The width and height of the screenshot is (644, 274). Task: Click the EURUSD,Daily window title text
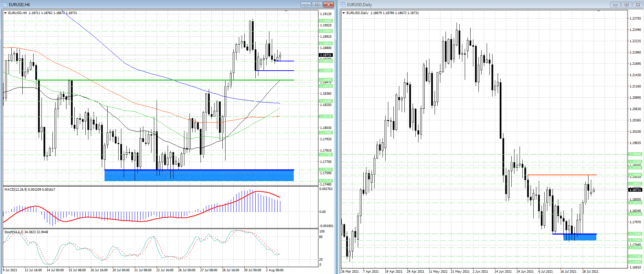359,5
